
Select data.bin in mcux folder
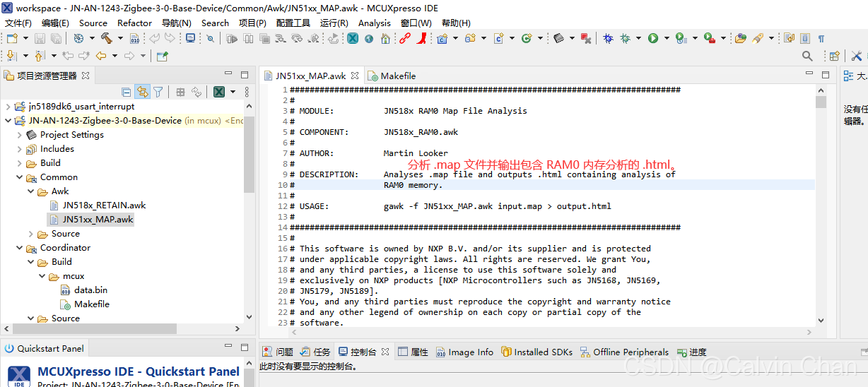pos(90,290)
